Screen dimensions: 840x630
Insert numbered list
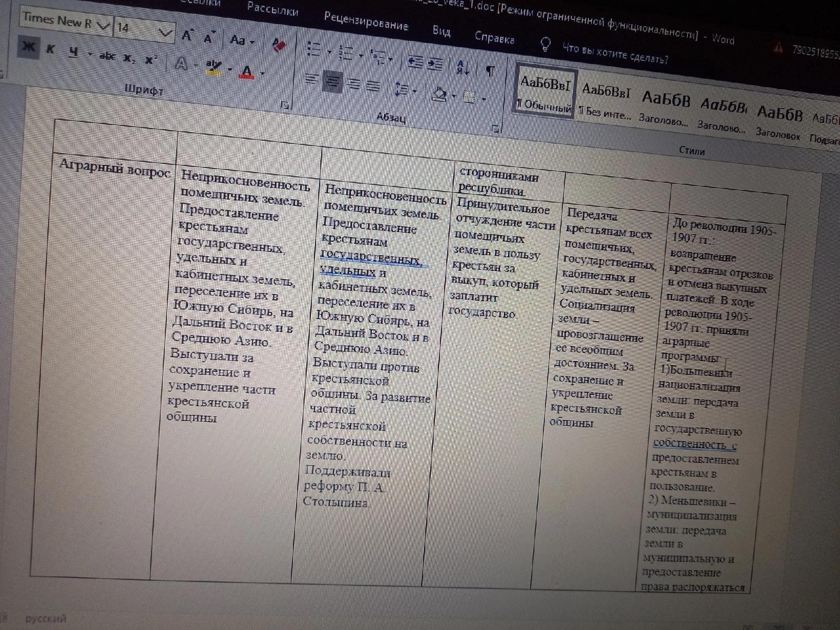click(345, 52)
